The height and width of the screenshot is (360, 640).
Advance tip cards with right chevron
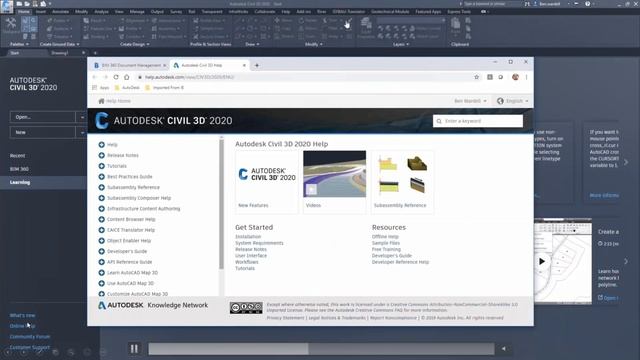pos(626,162)
